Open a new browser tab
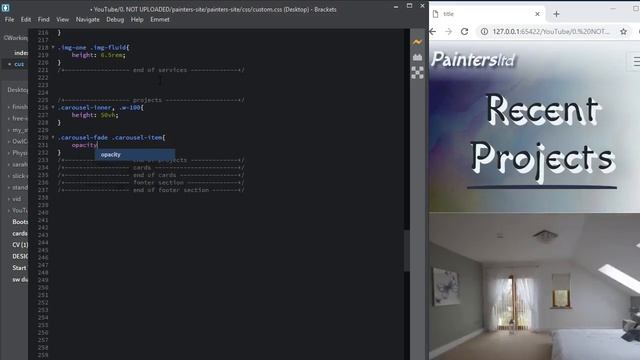The width and height of the screenshot is (640, 360). [556, 14]
